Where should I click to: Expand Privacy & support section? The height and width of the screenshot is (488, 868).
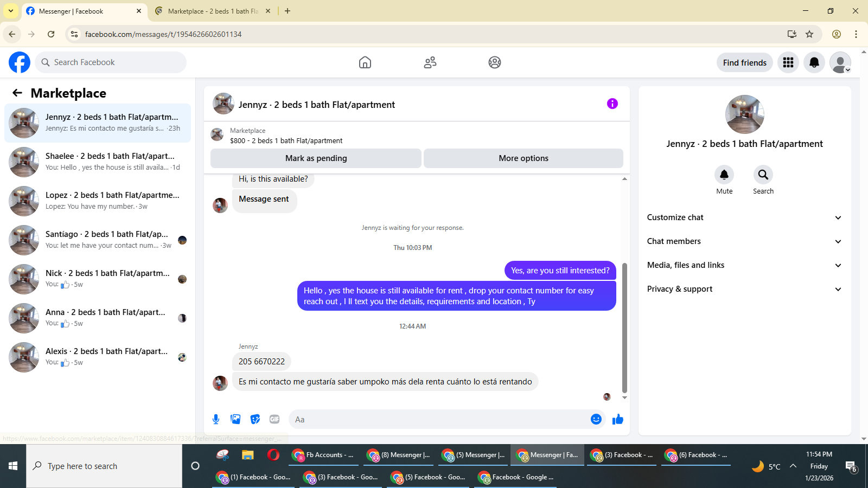pyautogui.click(x=745, y=289)
